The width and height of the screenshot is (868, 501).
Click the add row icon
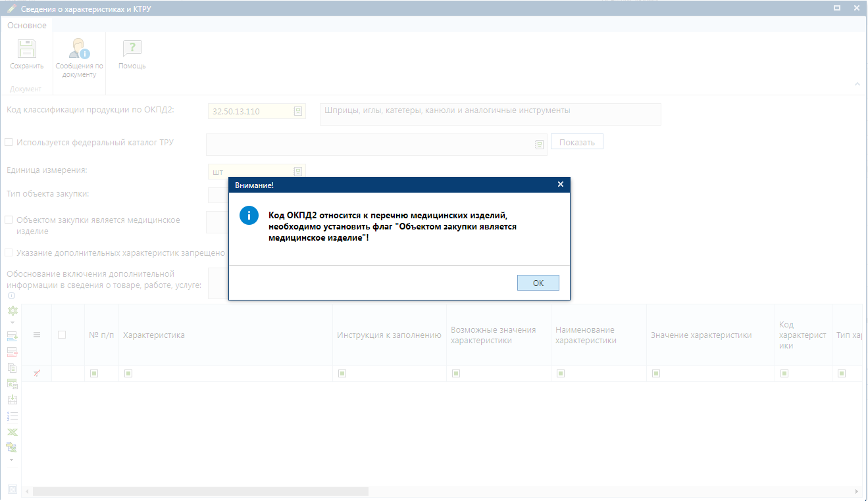12,337
